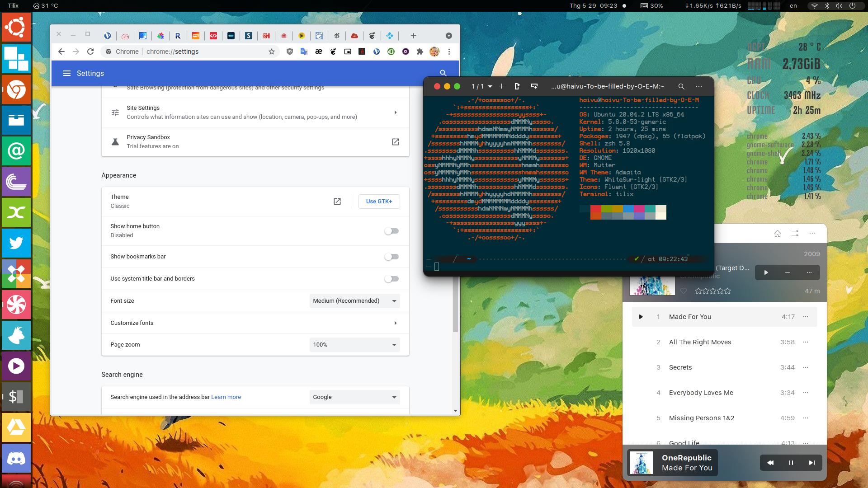Image resolution: width=868 pixels, height=488 pixels.
Task: Select track 'Missing Persons 1&2'
Action: [x=724, y=418]
